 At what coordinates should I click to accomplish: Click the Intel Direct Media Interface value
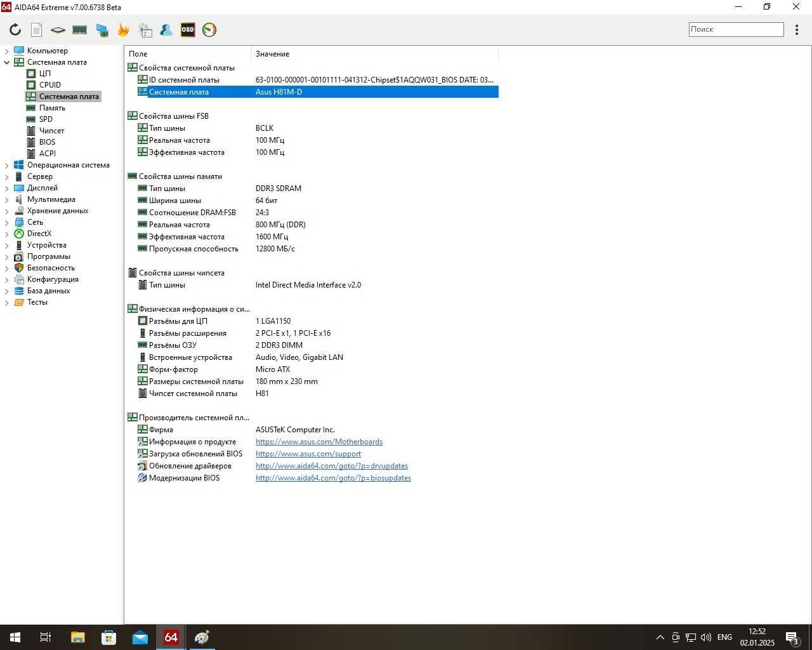click(x=308, y=285)
